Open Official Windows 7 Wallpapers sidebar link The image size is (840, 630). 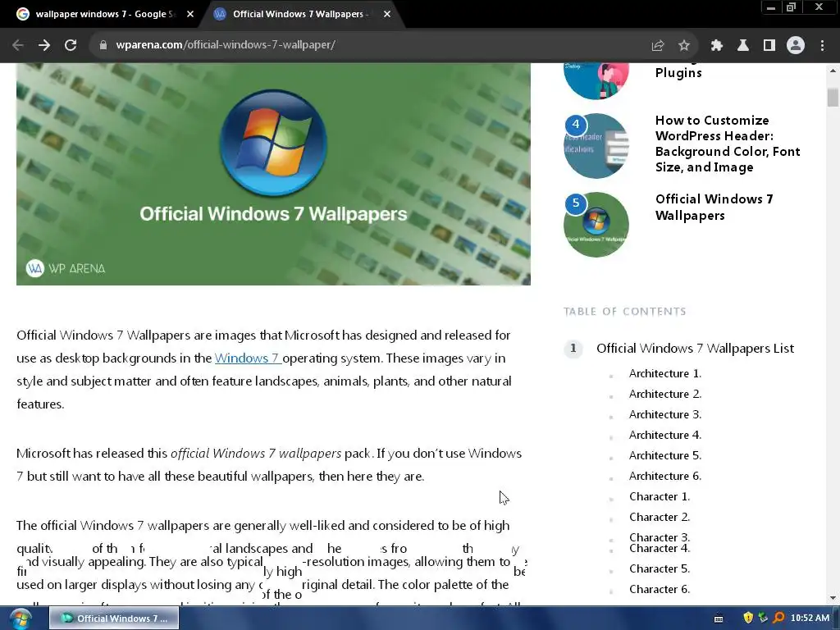tap(714, 207)
